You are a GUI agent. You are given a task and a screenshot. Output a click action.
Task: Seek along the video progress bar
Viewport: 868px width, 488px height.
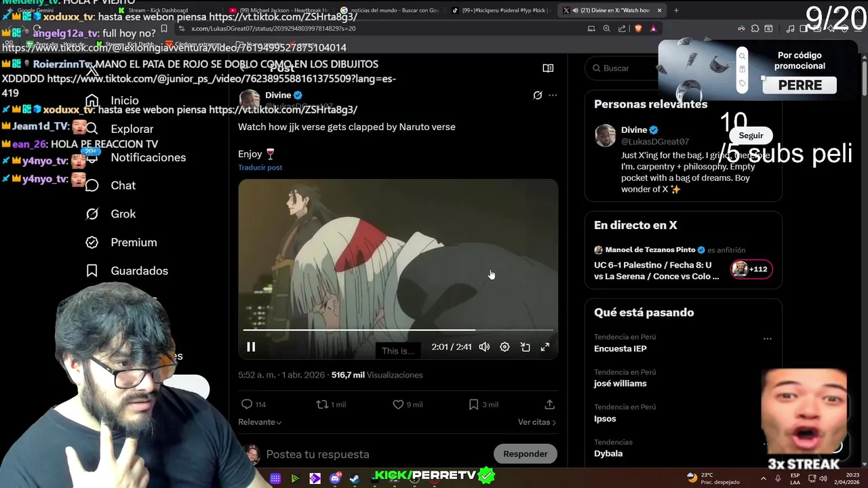click(398, 330)
